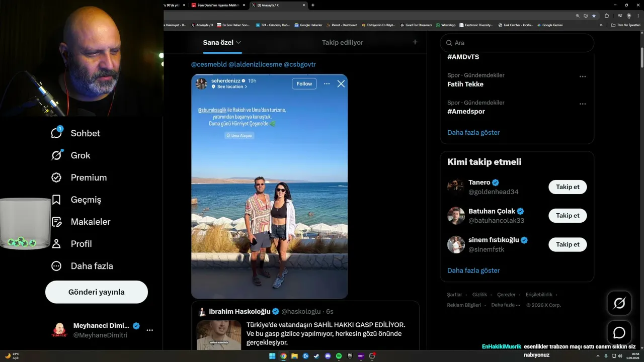Open three-dot options on seherdenizz story

[x=327, y=83]
